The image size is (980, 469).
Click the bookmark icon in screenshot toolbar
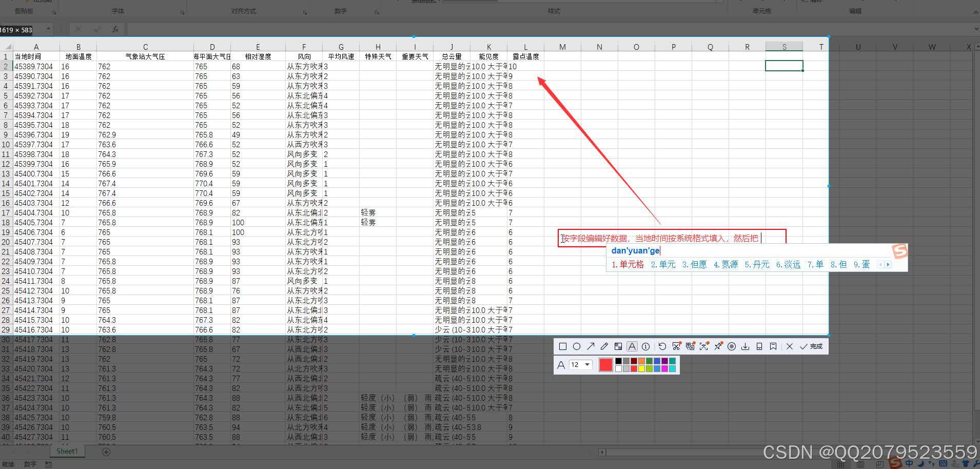pyautogui.click(x=773, y=346)
